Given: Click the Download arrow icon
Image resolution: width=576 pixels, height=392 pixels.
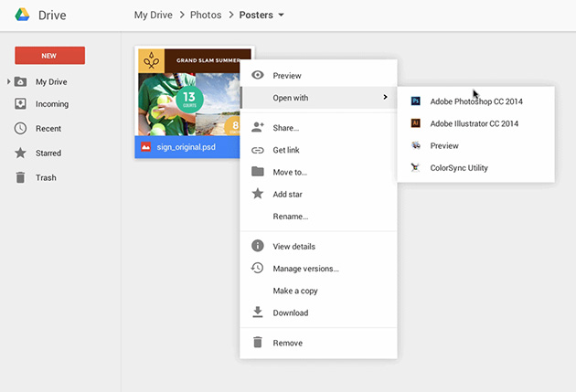Looking at the screenshot, I should point(258,313).
